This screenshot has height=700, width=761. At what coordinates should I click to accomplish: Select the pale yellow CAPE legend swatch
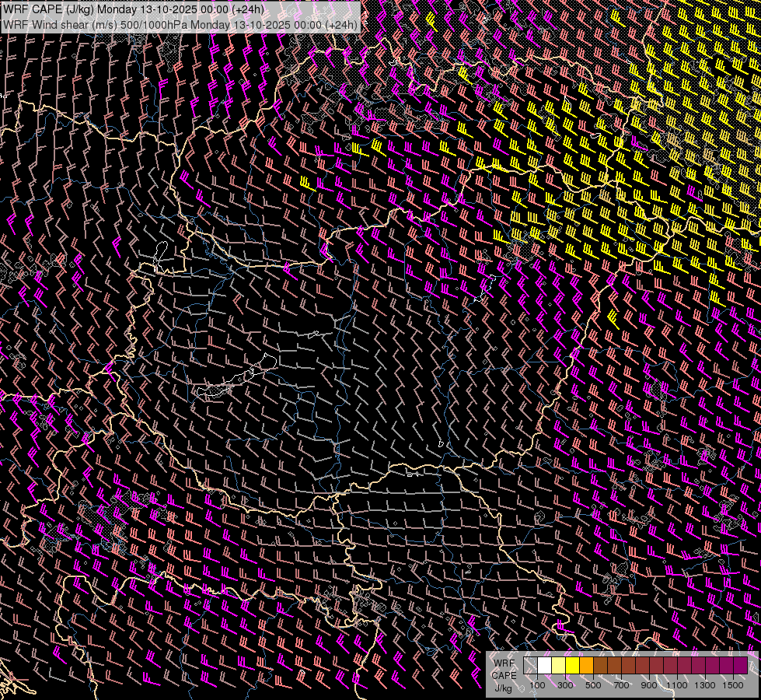(559, 666)
